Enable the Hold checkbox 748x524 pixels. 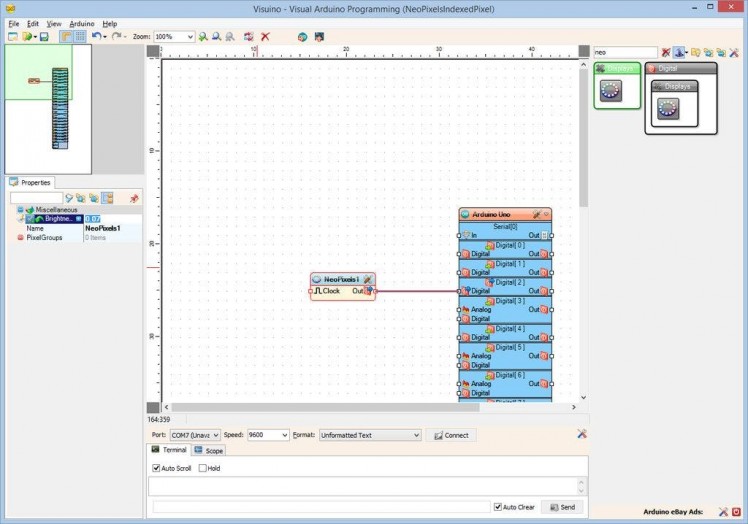[202, 468]
